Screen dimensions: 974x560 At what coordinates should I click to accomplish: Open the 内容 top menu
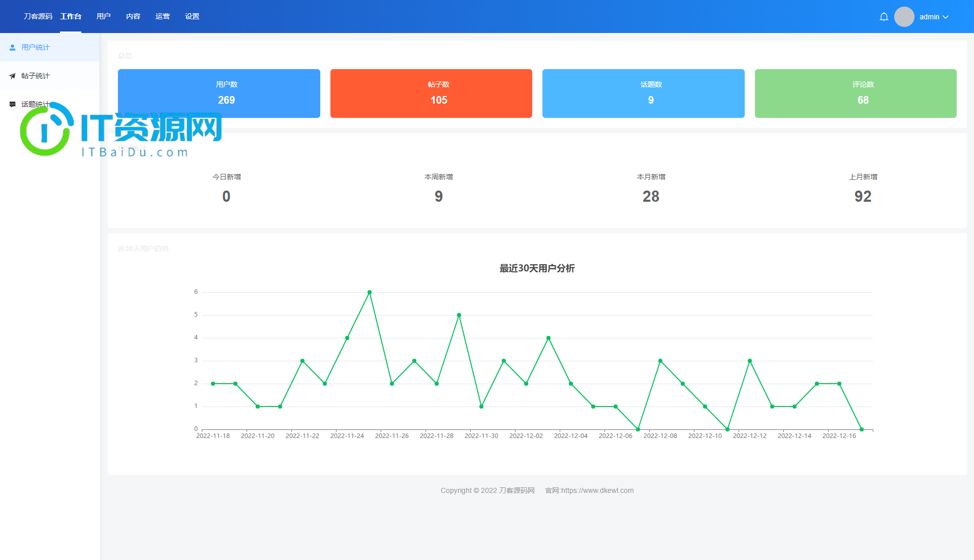pos(133,16)
